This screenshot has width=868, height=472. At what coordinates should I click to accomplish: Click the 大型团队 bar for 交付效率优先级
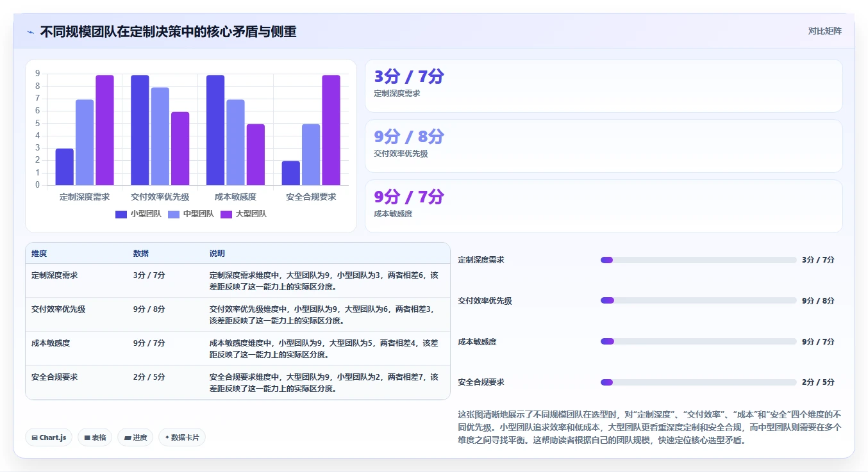click(x=180, y=149)
